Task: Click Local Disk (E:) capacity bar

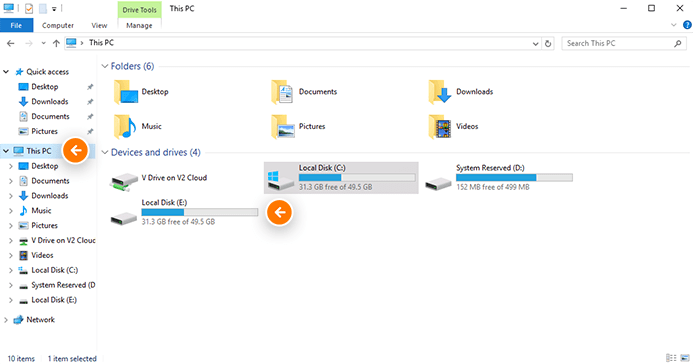Action: [x=200, y=212]
